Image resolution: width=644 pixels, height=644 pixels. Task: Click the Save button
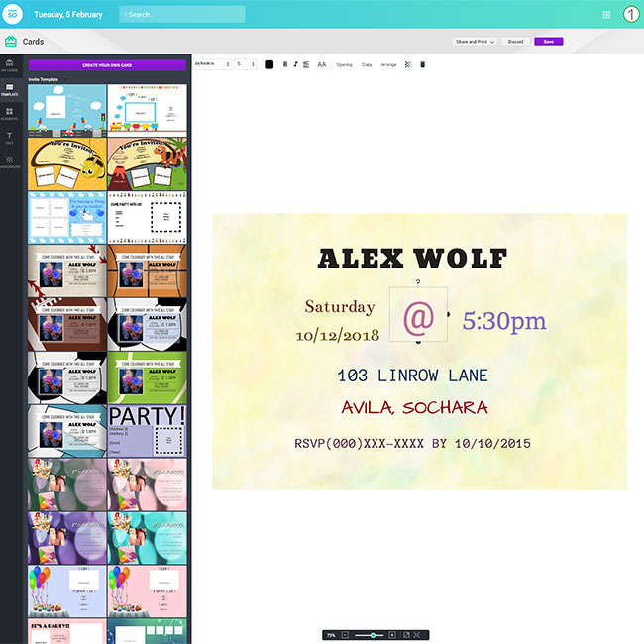pos(548,42)
